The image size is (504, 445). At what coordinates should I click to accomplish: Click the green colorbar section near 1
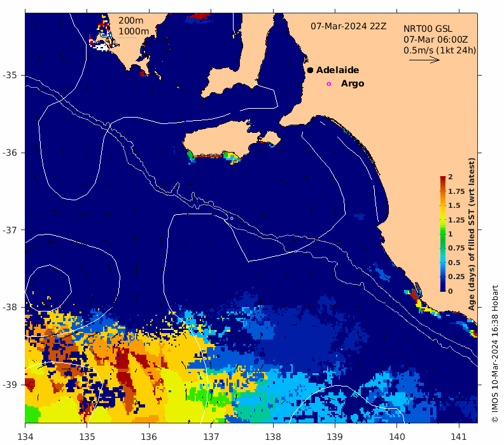(x=443, y=234)
